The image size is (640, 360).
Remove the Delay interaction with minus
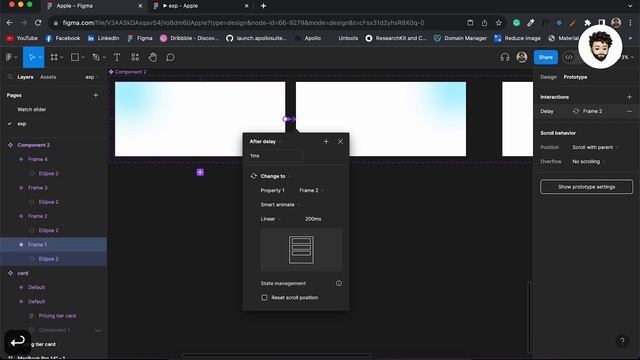(629, 111)
